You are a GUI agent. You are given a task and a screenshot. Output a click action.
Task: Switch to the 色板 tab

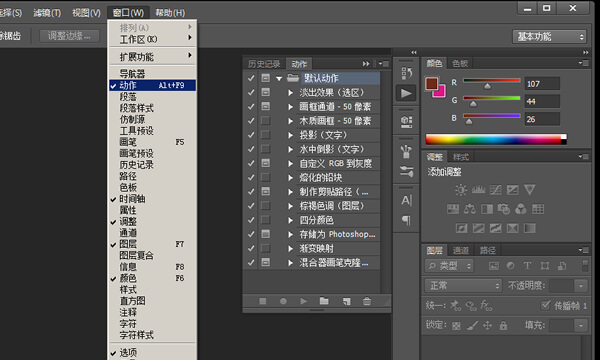(460, 63)
